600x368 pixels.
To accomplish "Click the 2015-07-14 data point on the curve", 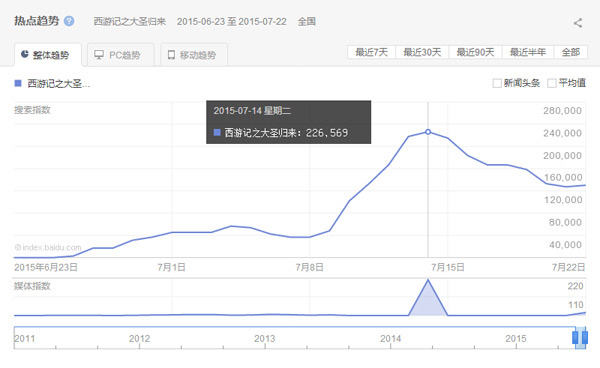I will pyautogui.click(x=428, y=132).
